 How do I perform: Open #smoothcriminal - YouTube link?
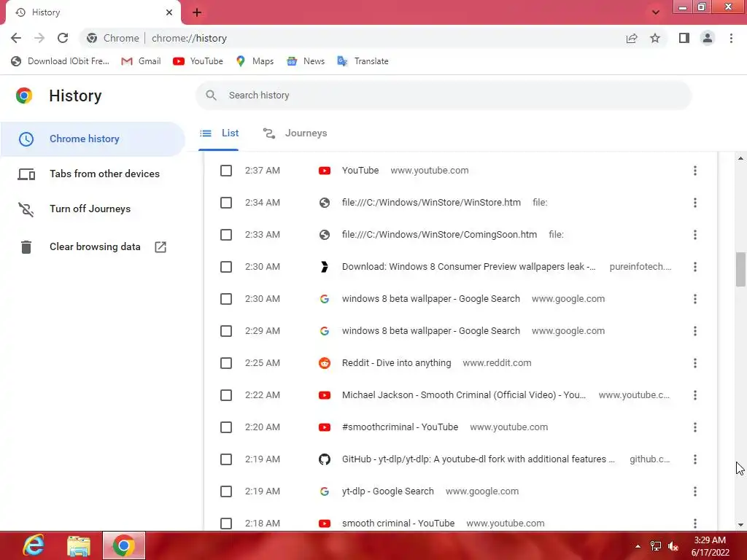tap(400, 427)
